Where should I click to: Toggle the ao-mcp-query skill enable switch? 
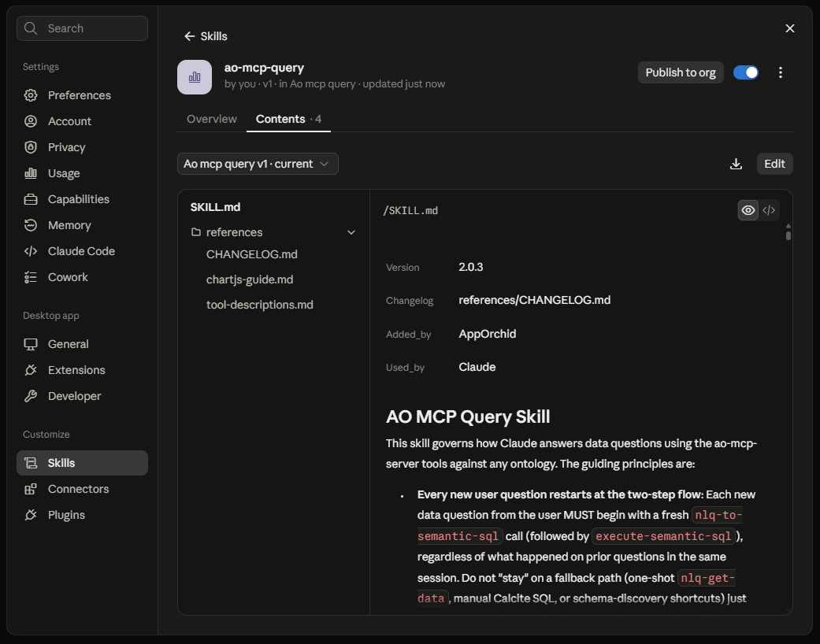pos(746,72)
